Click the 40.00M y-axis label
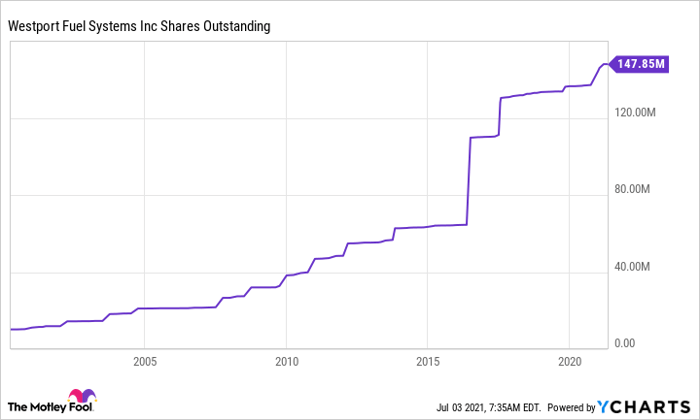This screenshot has width=700, height=420. [641, 267]
